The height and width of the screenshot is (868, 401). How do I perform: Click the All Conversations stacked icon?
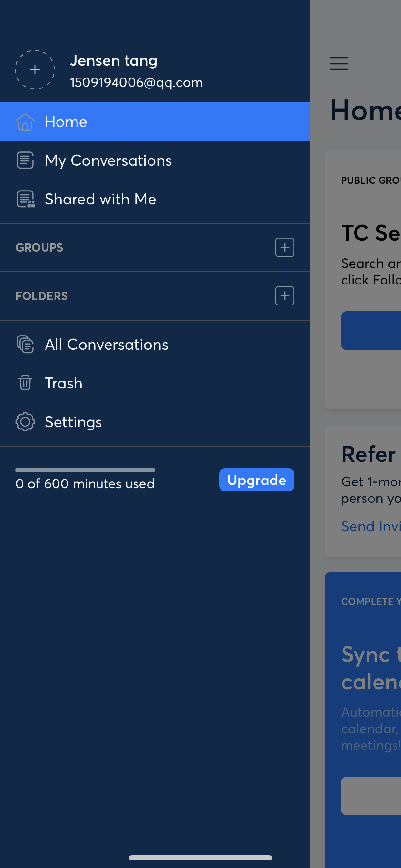point(25,344)
